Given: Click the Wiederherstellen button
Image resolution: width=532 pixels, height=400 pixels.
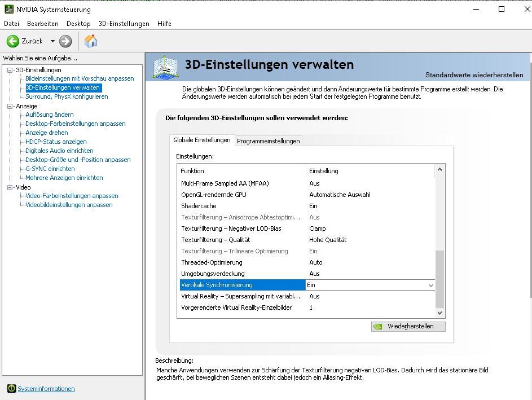Looking at the screenshot, I should 408,327.
